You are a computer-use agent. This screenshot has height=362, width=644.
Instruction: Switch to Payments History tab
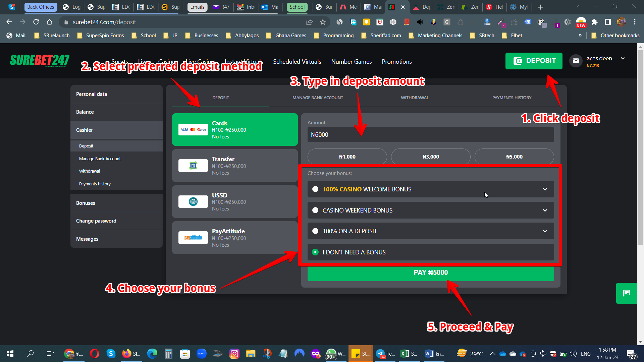coord(512,98)
